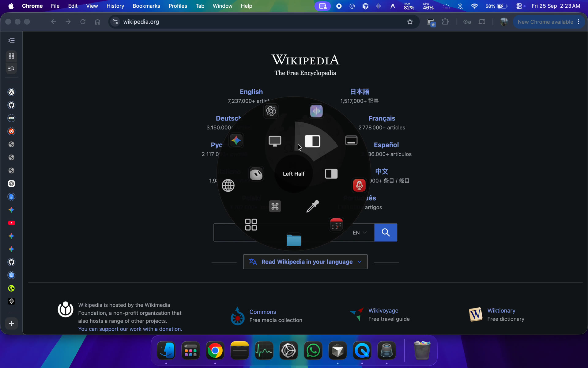This screenshot has width=588, height=368.
Task: Open the Bookmarks menu
Action: point(146,6)
